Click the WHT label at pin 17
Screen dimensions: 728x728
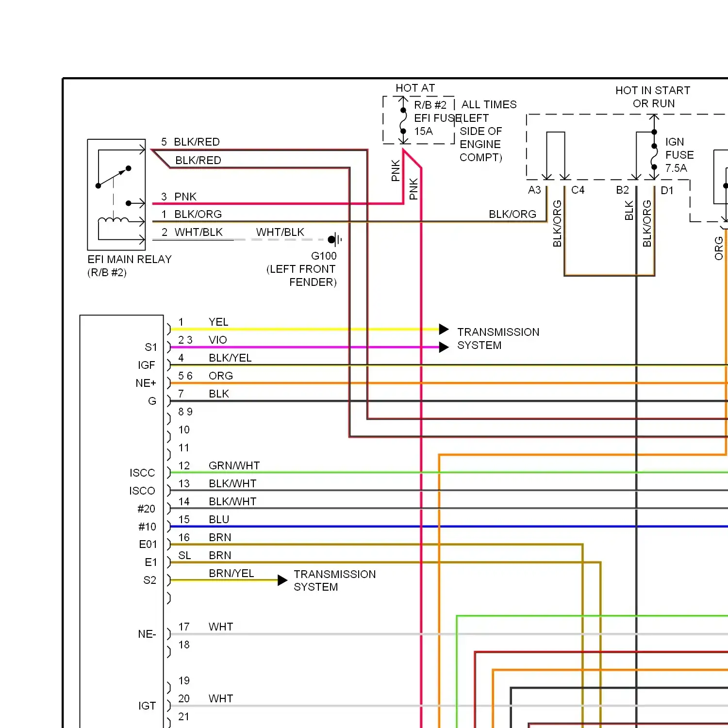[221, 627]
